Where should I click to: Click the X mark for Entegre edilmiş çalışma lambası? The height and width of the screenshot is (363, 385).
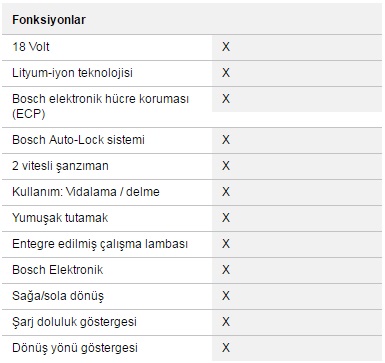pos(226,244)
